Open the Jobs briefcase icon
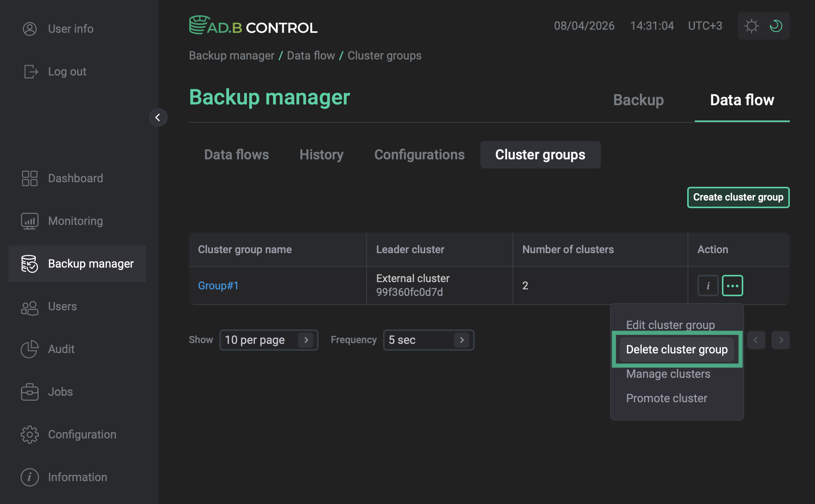This screenshot has width=815, height=504. 30,392
